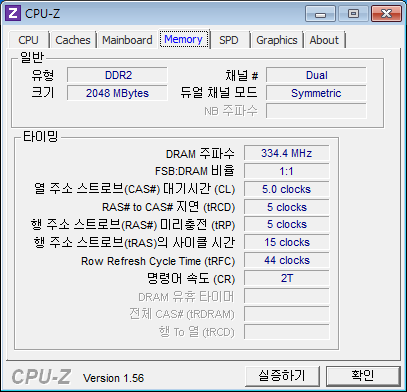
Task: Click the 1:1 FSB:DRAM ratio value
Action: (286, 171)
